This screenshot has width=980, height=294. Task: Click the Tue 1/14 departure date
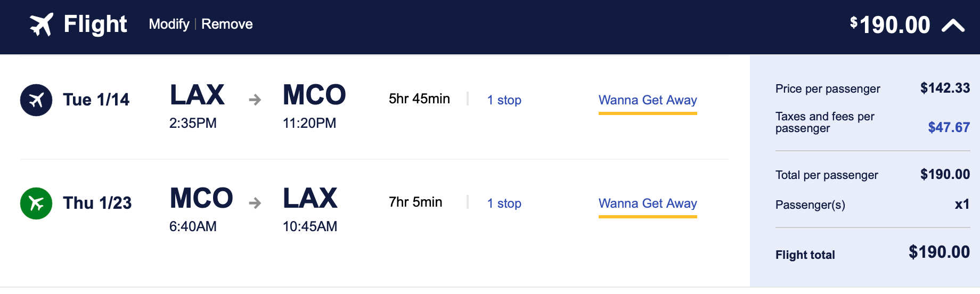click(x=96, y=100)
